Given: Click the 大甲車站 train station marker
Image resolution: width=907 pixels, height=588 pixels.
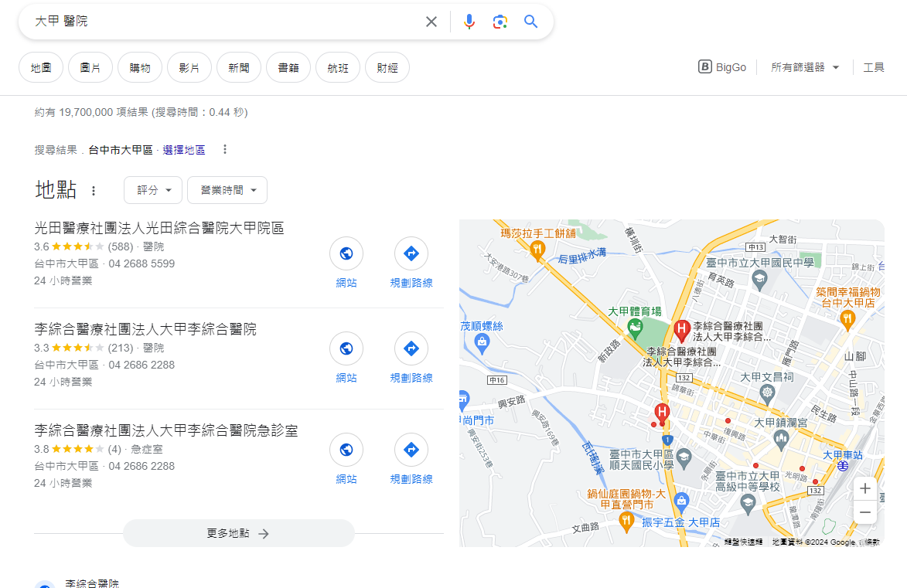Looking at the screenshot, I should 843,465.
